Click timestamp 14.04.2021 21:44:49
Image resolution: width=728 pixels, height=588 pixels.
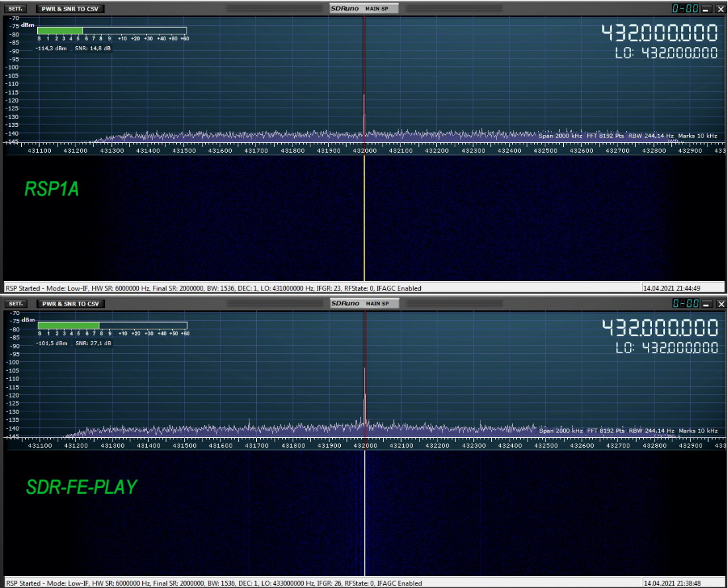pyautogui.click(x=672, y=288)
